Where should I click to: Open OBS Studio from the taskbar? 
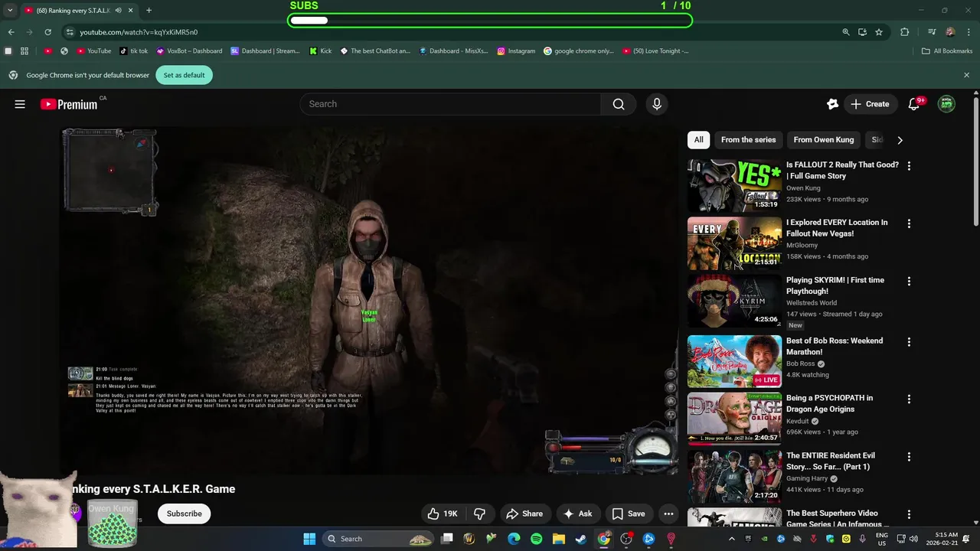click(626, 539)
